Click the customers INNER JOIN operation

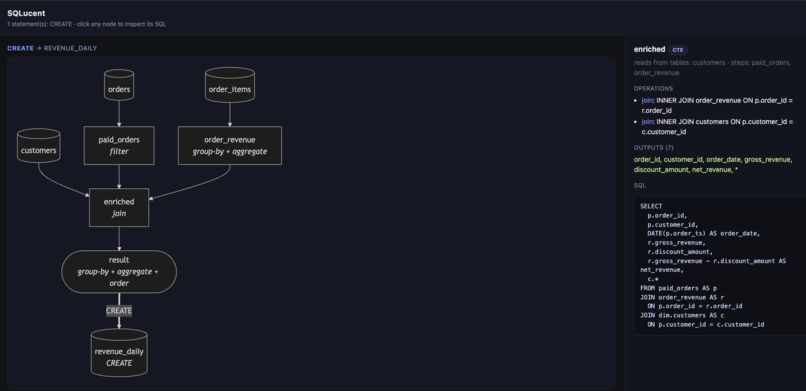click(717, 127)
